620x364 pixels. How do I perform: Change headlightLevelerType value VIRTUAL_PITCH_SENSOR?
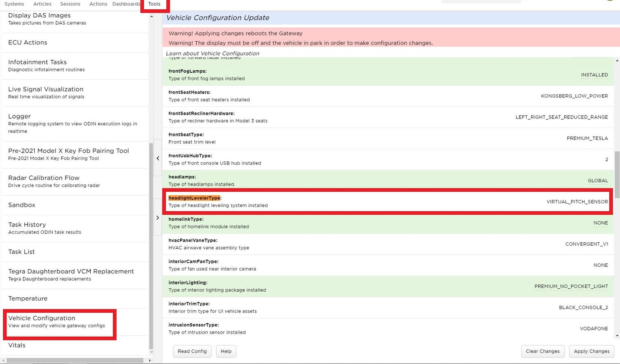click(x=577, y=202)
